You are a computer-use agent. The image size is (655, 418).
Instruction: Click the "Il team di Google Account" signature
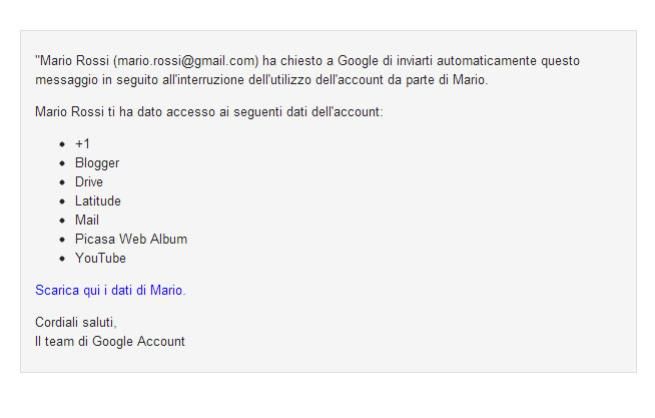(109, 342)
